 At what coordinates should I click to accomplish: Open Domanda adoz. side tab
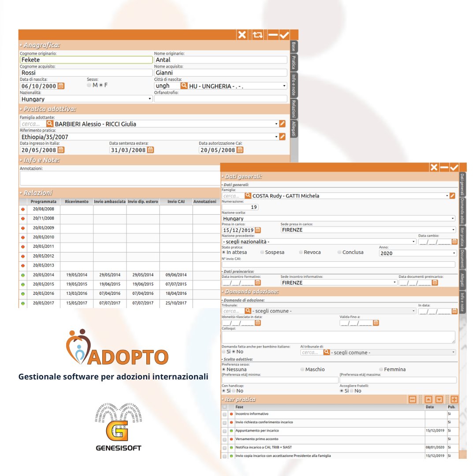(x=462, y=211)
